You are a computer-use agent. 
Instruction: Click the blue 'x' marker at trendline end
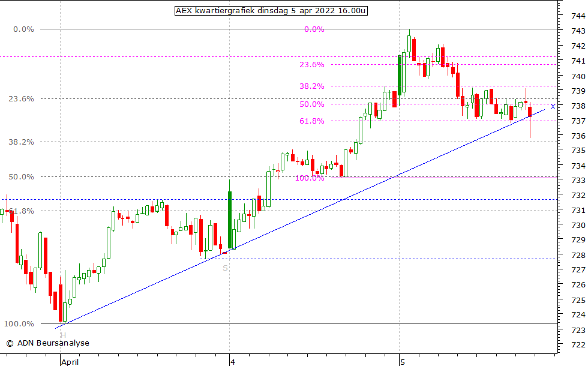[553, 107]
